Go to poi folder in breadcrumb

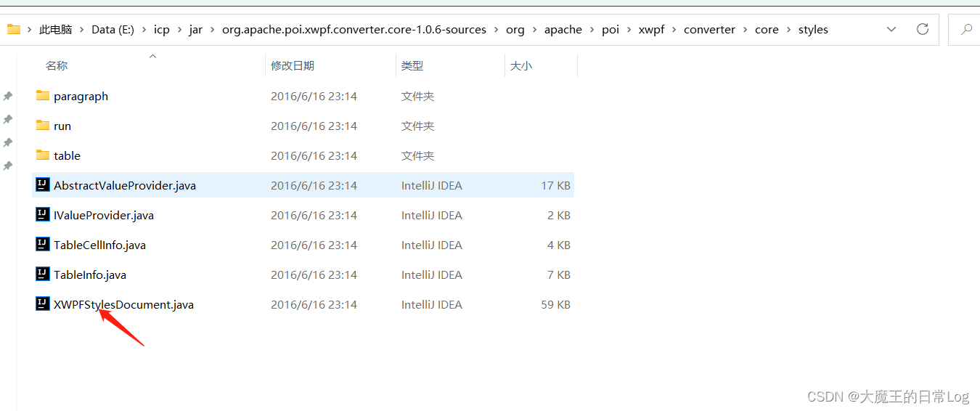pos(611,30)
